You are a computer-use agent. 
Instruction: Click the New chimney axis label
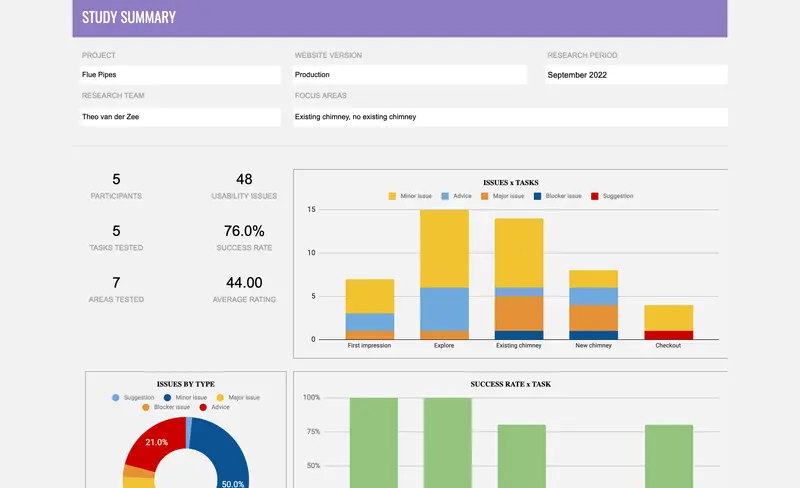(x=593, y=346)
